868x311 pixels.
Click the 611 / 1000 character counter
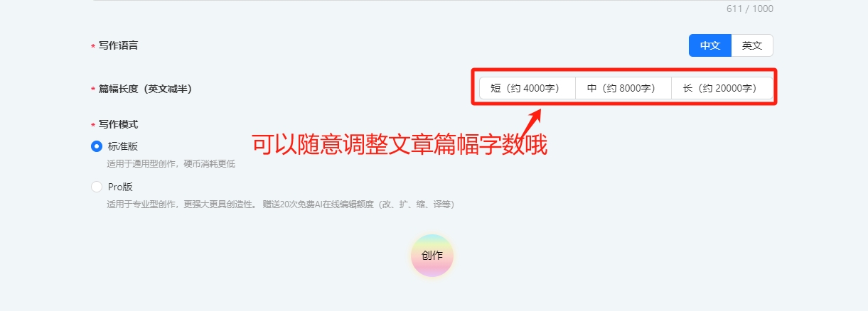(750, 9)
